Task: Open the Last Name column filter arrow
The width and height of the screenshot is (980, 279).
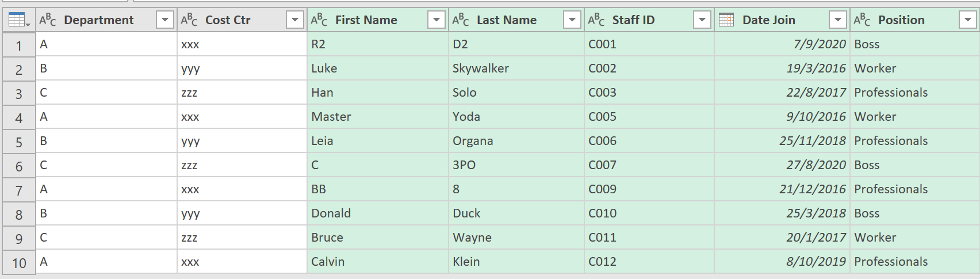Action: pyautogui.click(x=572, y=20)
